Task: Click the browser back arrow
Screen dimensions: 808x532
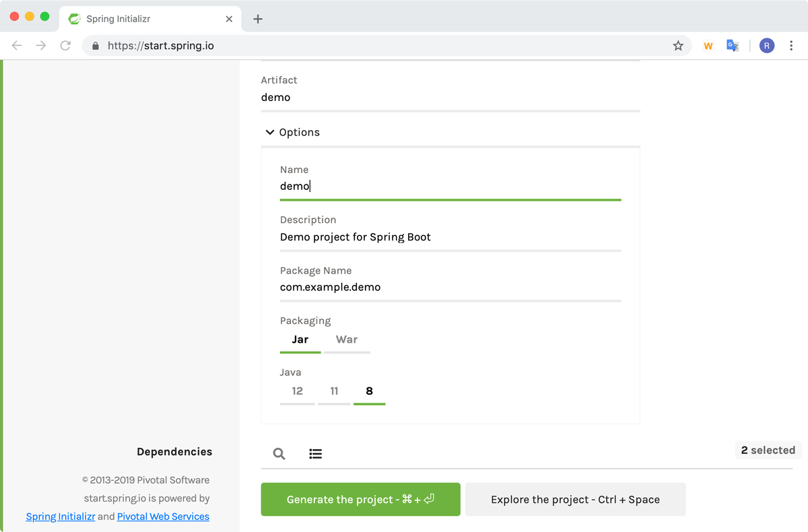Action: (x=17, y=46)
